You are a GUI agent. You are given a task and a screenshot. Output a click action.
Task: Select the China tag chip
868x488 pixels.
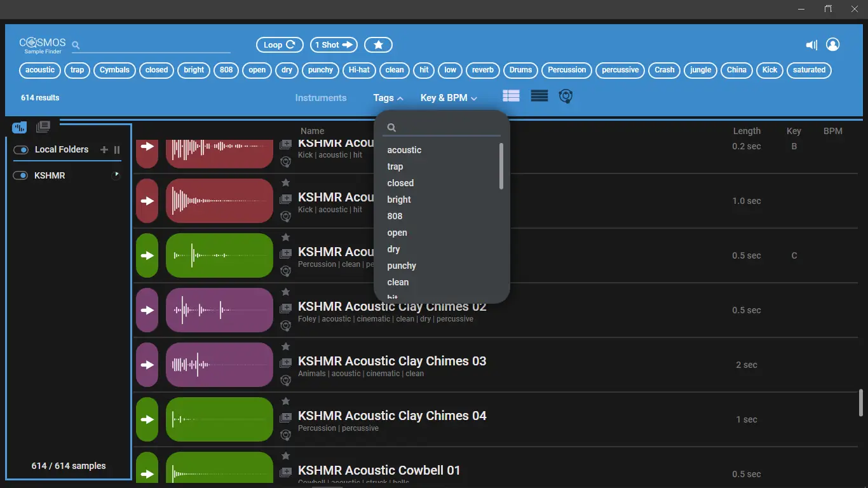pyautogui.click(x=736, y=70)
